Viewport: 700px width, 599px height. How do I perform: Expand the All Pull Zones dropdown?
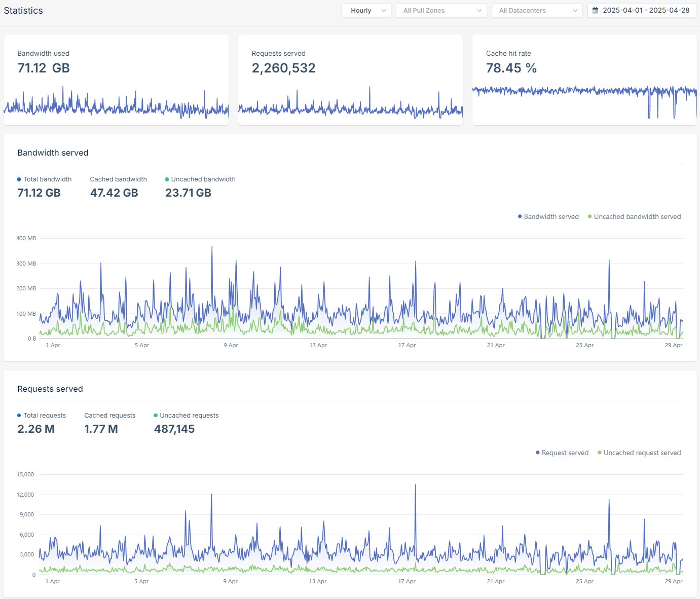[441, 11]
